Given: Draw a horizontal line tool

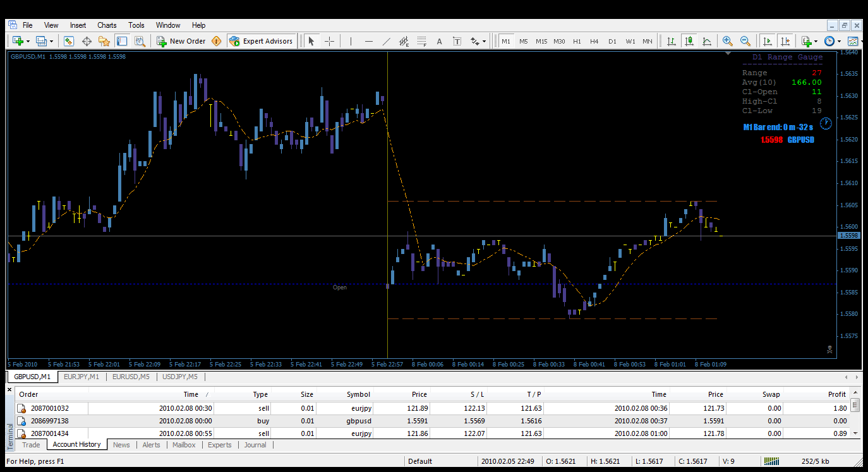Looking at the screenshot, I should coord(369,41).
